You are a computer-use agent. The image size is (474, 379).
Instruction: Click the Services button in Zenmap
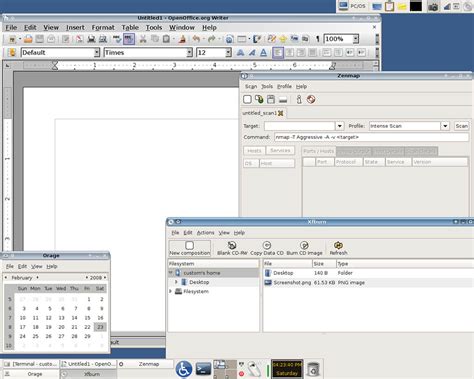click(x=280, y=151)
